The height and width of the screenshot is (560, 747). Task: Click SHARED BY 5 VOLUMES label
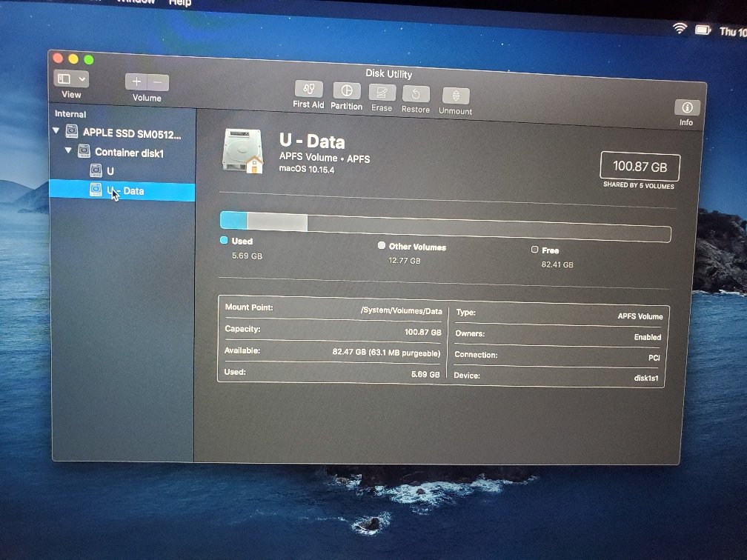click(x=639, y=184)
